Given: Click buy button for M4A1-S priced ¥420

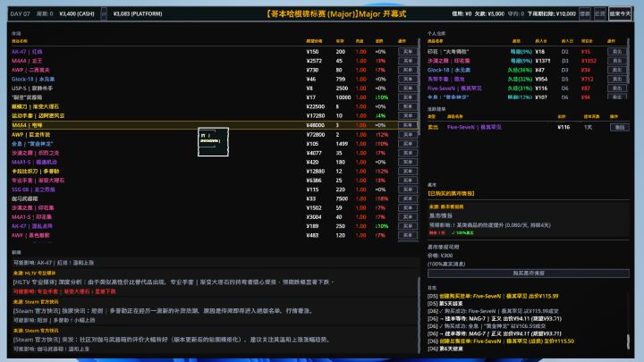Looking at the screenshot, I should [408, 162].
